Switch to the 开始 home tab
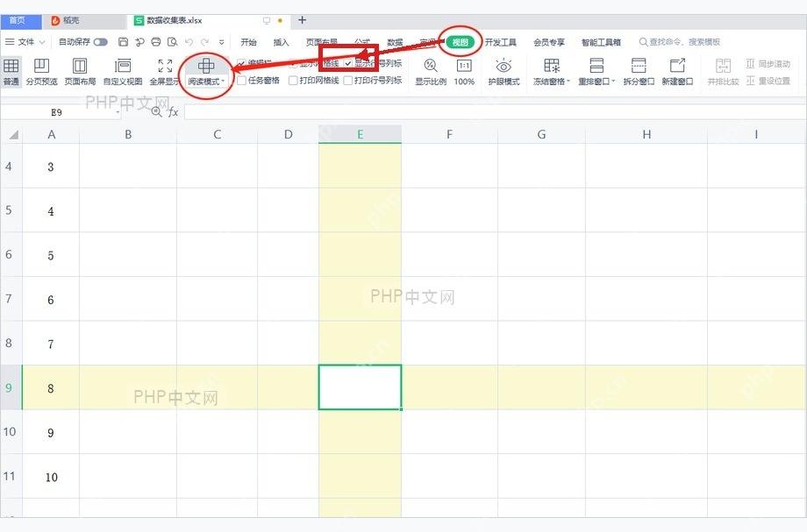Screen dimensions: 807x532 pyautogui.click(x=248, y=42)
